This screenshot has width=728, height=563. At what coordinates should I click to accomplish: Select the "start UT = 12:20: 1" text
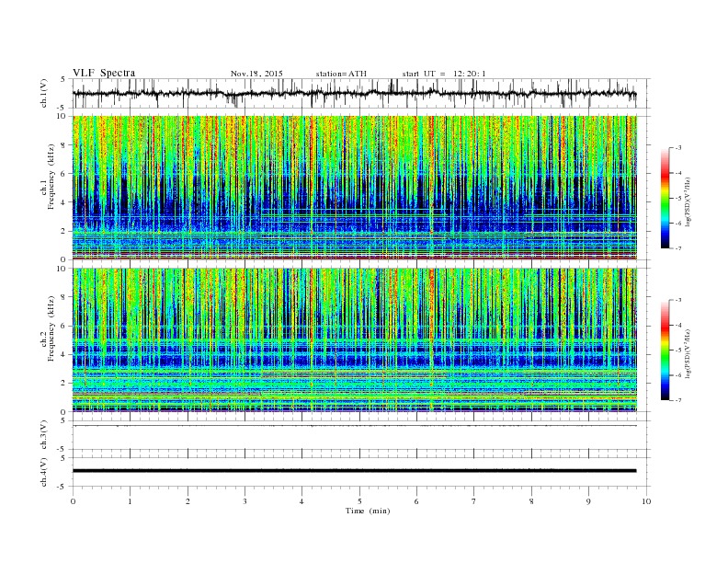tap(444, 74)
